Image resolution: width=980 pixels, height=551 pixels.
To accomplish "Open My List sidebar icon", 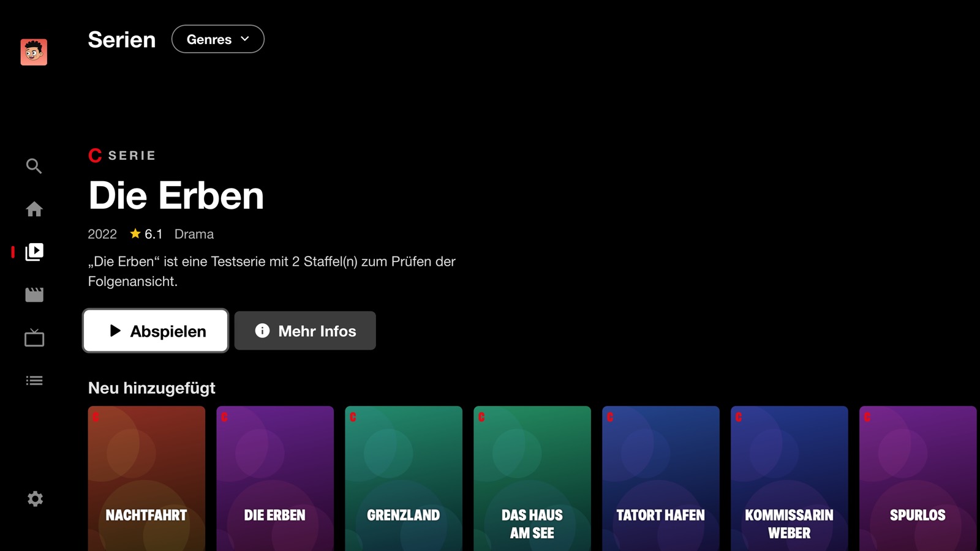I will pyautogui.click(x=34, y=381).
